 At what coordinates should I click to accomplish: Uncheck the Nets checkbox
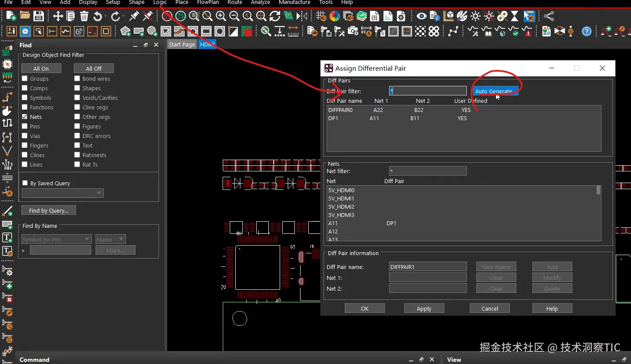click(x=25, y=117)
